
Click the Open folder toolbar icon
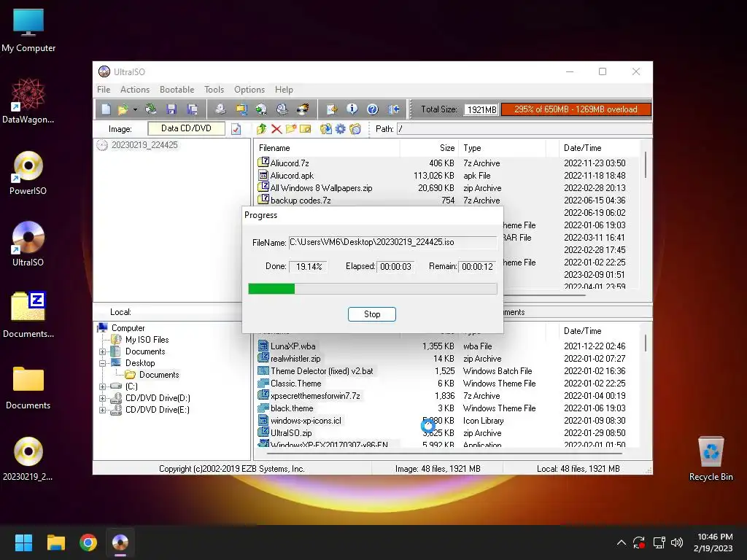tap(123, 109)
